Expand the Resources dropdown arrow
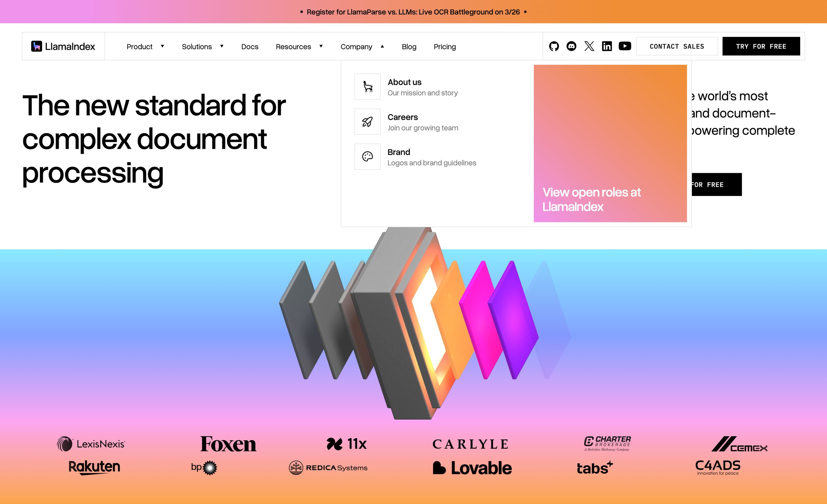 point(321,46)
